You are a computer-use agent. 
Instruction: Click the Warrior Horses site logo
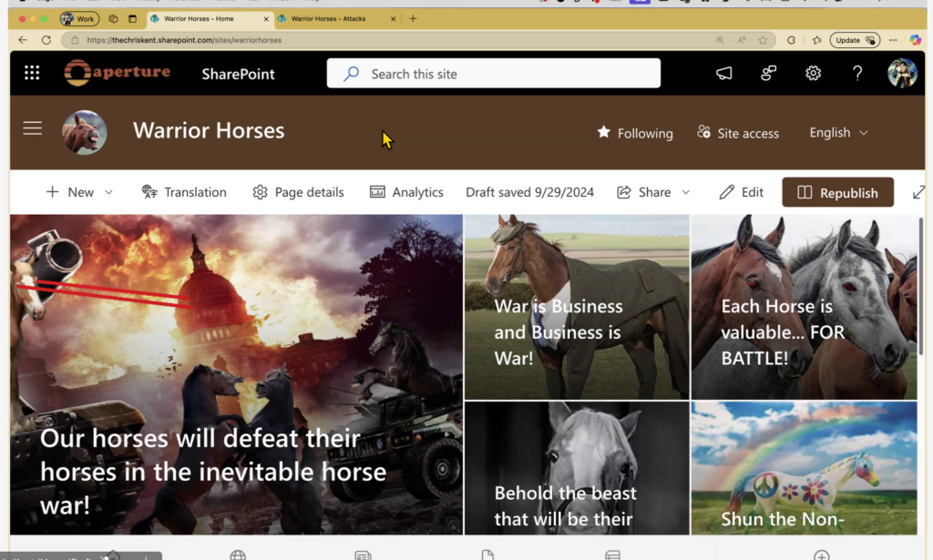point(85,132)
